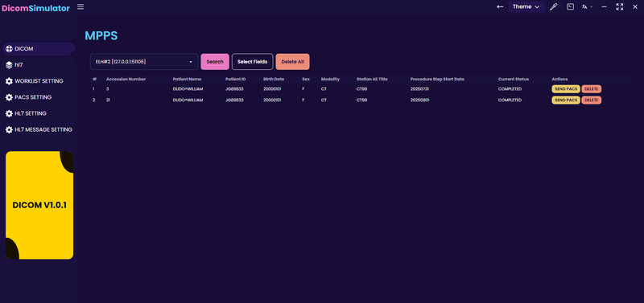
Task: Click the Birth Date column header
Action: tap(274, 79)
